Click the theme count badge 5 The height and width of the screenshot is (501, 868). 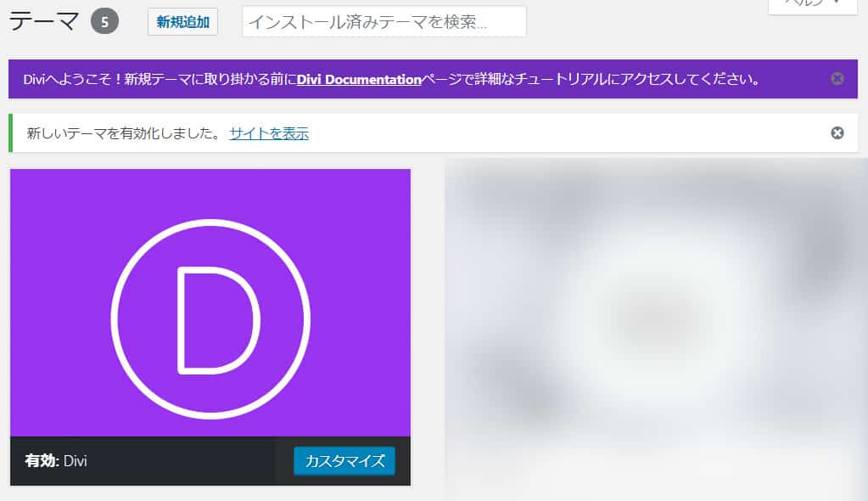[104, 22]
